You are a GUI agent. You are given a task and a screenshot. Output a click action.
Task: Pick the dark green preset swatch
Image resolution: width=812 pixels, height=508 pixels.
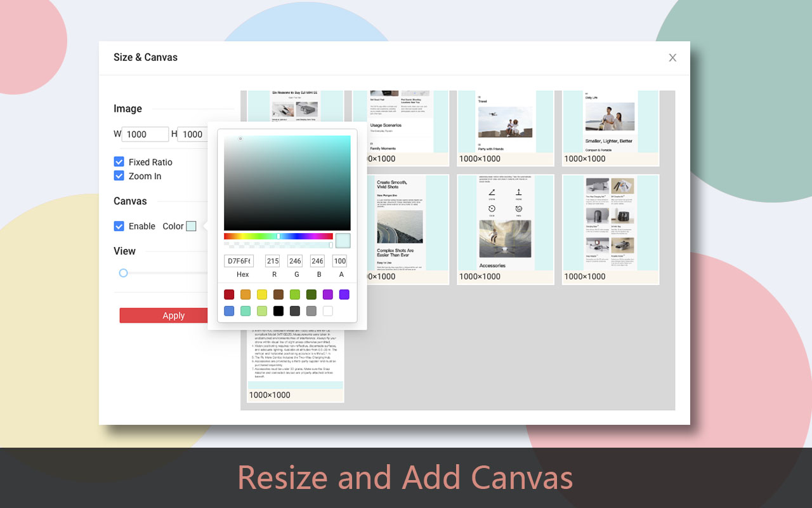click(x=311, y=295)
